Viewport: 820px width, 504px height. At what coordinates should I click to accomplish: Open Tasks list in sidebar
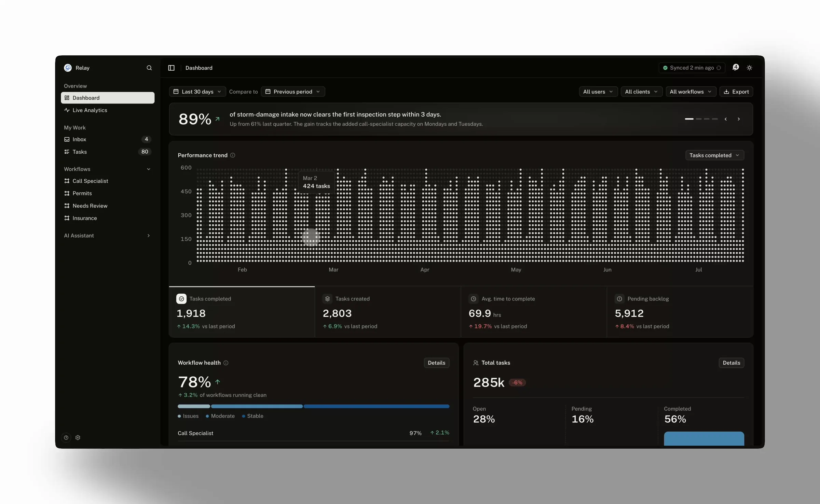pos(108,152)
